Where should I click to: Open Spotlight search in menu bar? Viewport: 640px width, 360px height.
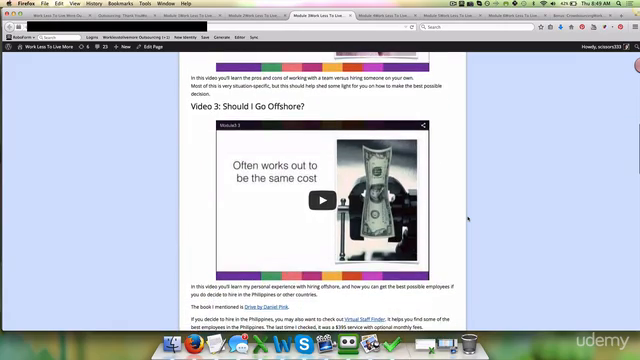click(x=619, y=4)
